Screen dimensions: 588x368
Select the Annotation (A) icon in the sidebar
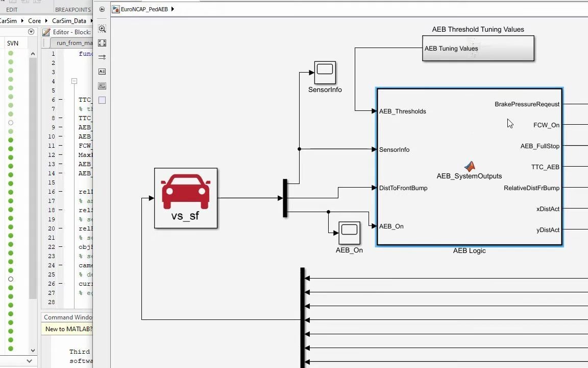[102, 72]
